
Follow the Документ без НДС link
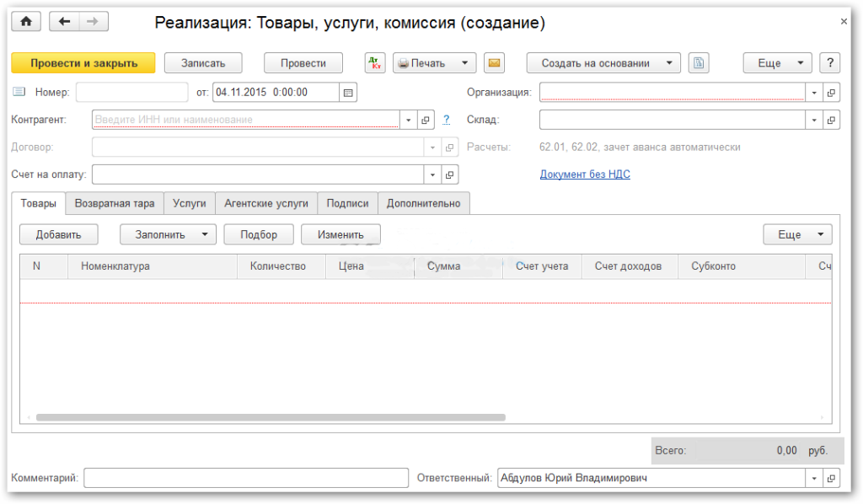[584, 174]
